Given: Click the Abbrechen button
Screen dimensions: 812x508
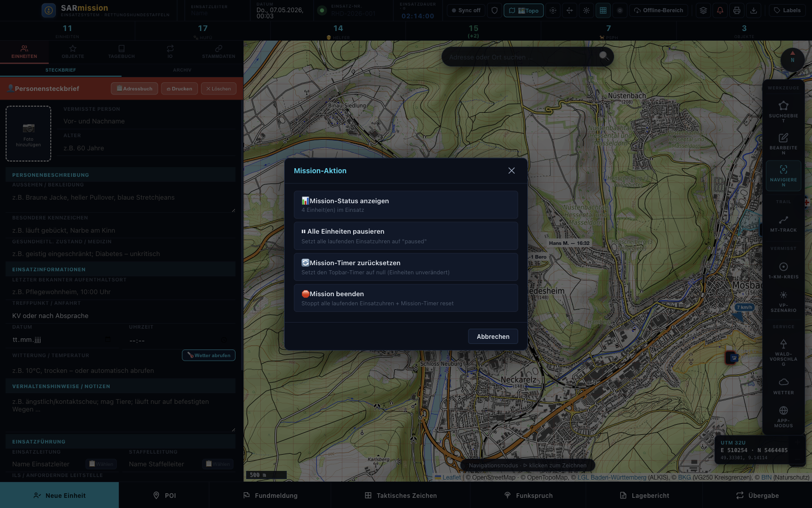Looking at the screenshot, I should pos(493,336).
